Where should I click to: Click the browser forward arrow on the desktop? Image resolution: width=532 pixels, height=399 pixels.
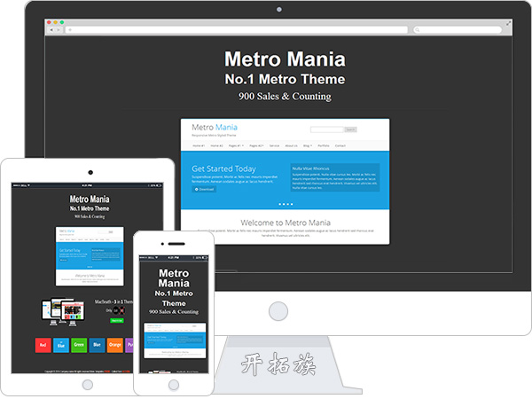[59, 30]
